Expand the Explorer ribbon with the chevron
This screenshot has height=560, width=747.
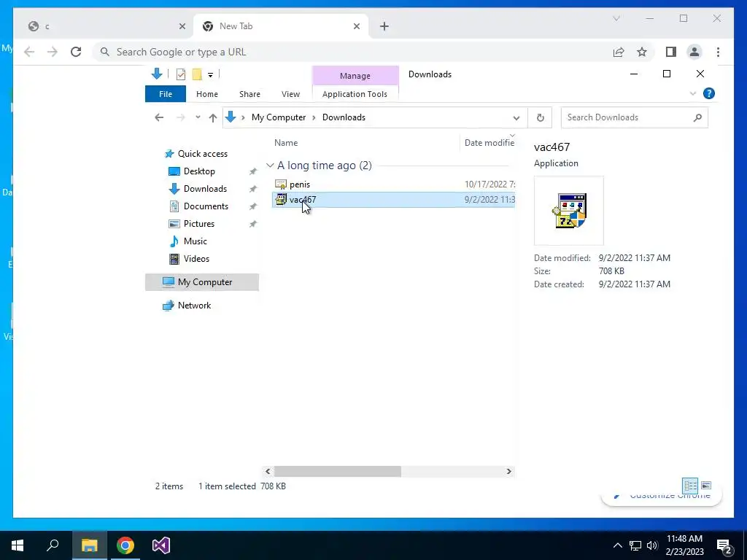click(x=693, y=93)
